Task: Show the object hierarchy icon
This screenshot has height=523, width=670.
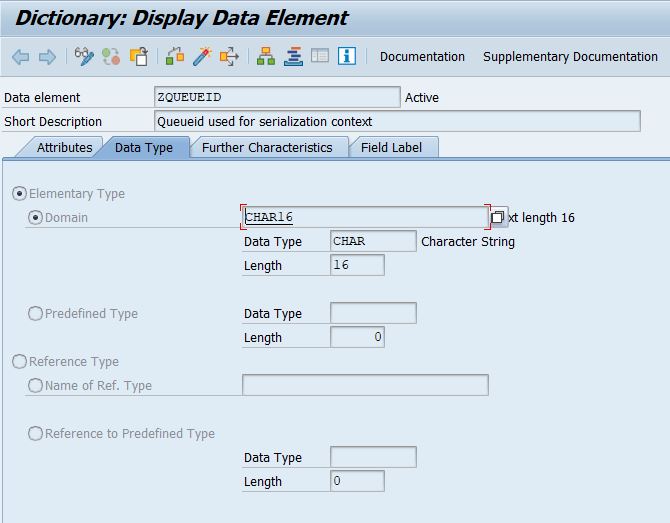Action: point(266,56)
